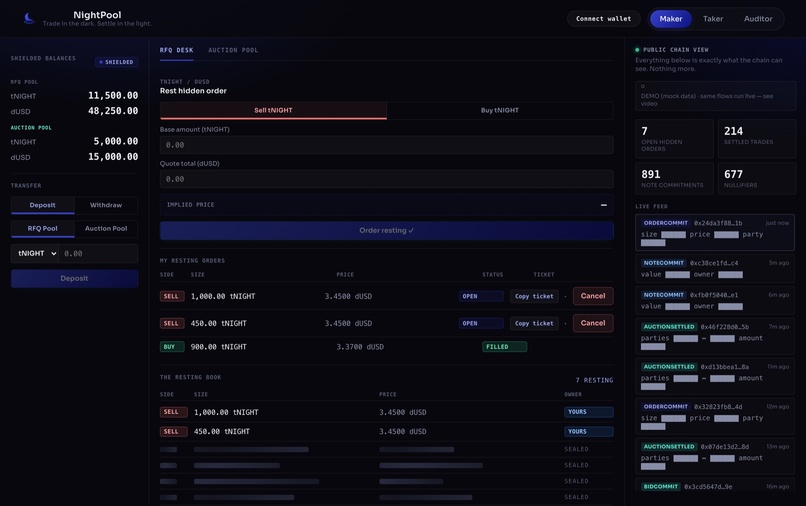Viewport: 806px width, 506px height.
Task: Cancel the 450.00 tNIGHT sell order
Action: coord(593,323)
